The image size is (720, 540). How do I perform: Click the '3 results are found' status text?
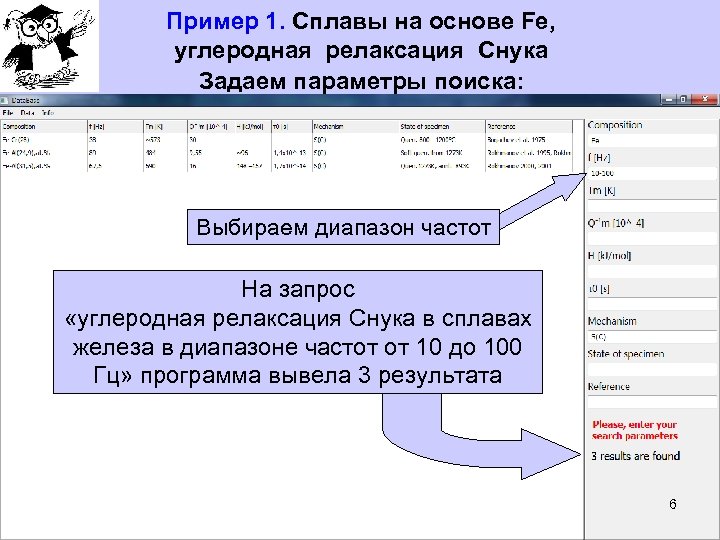(x=636, y=456)
